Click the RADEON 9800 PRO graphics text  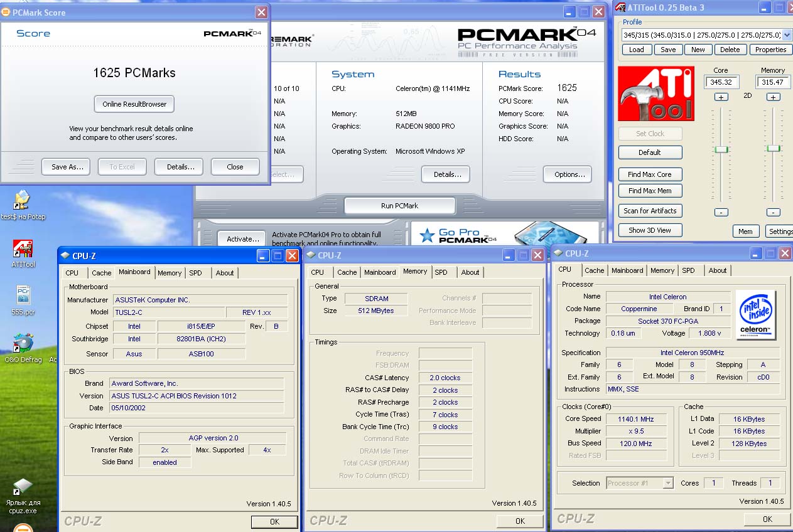click(425, 126)
